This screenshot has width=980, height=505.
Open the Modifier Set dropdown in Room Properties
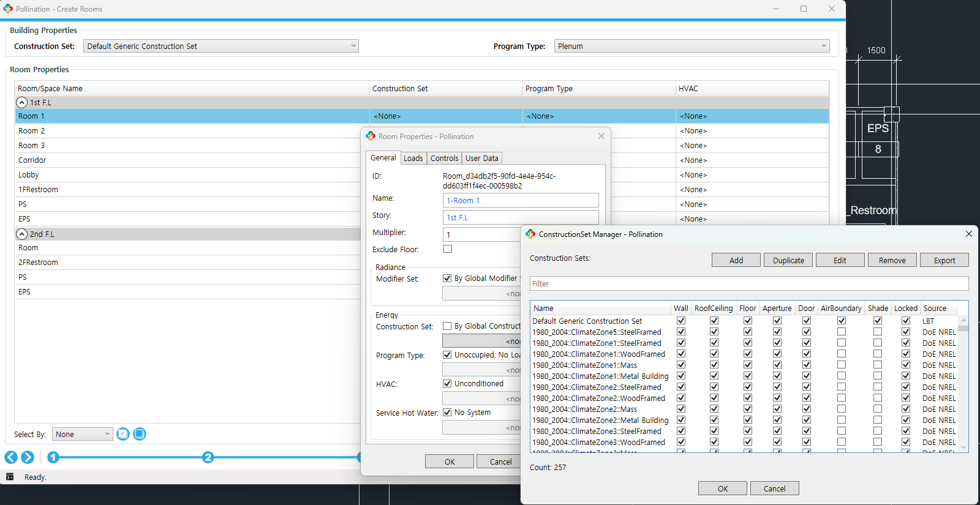(x=481, y=294)
